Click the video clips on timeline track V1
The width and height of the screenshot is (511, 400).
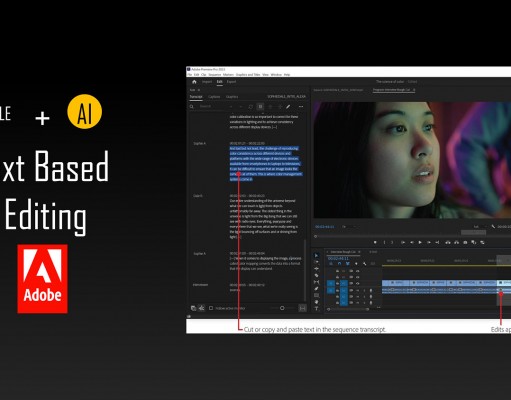(x=446, y=283)
